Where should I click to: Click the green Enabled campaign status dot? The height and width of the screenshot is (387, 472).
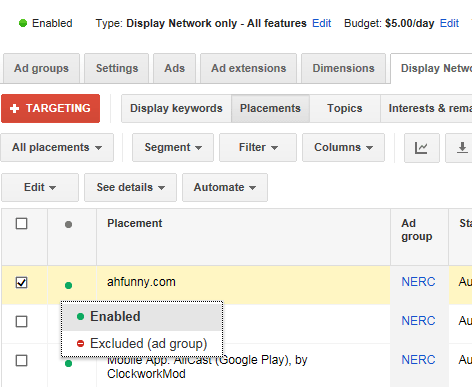(23, 23)
